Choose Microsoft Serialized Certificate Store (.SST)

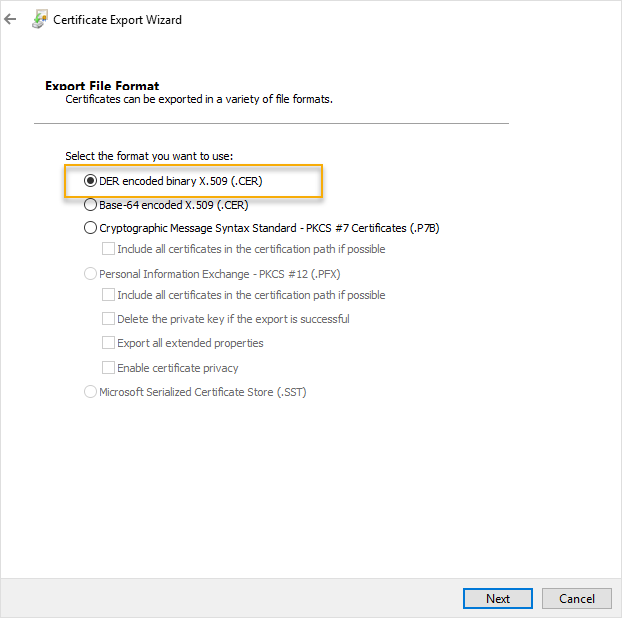pyautogui.click(x=91, y=392)
